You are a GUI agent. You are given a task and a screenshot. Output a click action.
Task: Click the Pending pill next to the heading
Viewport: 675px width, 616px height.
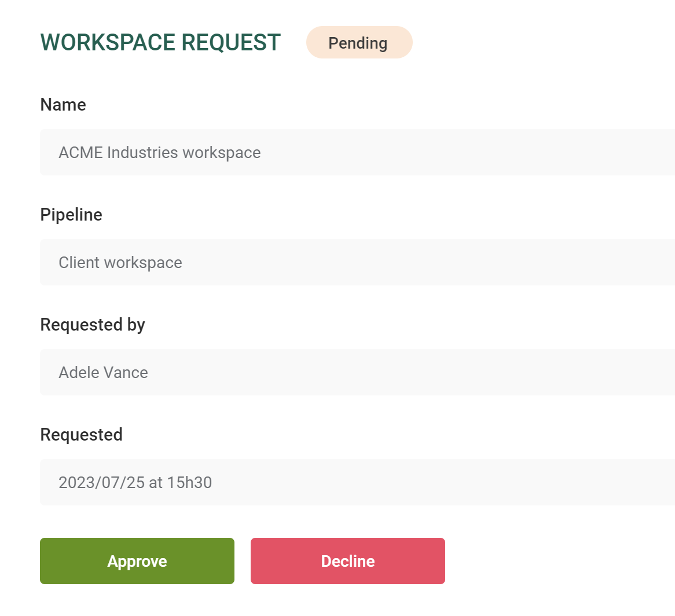coord(359,42)
